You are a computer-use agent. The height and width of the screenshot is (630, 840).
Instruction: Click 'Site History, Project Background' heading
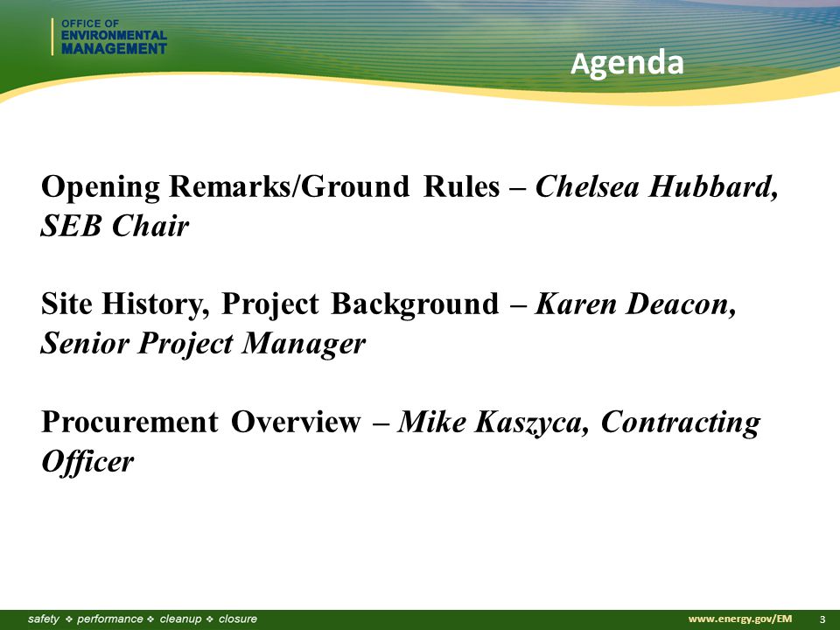click(x=269, y=304)
